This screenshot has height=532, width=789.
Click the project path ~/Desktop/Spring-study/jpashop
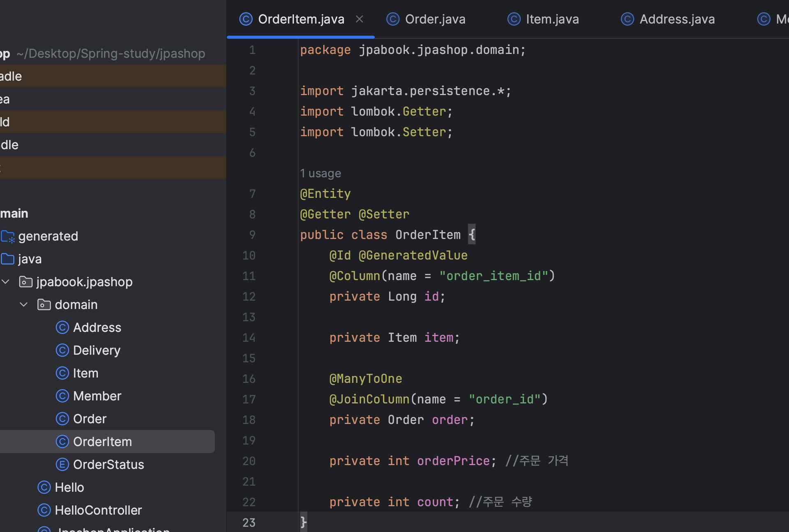click(111, 53)
